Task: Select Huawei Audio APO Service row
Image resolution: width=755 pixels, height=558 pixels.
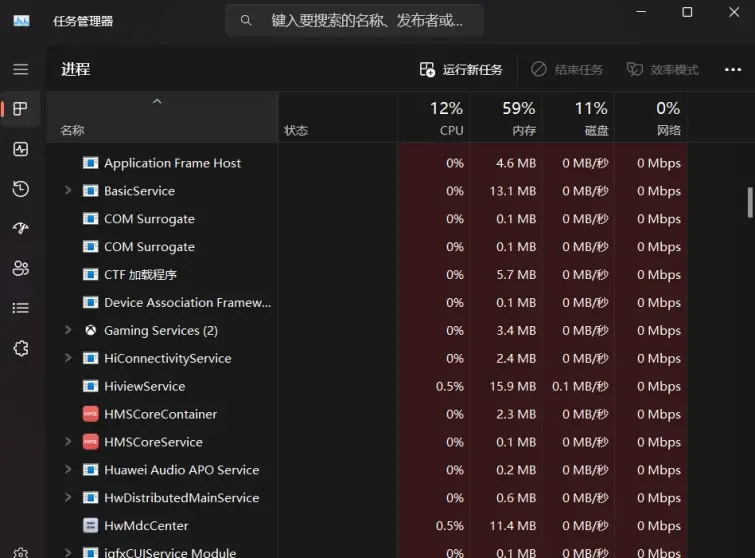Action: click(366, 470)
